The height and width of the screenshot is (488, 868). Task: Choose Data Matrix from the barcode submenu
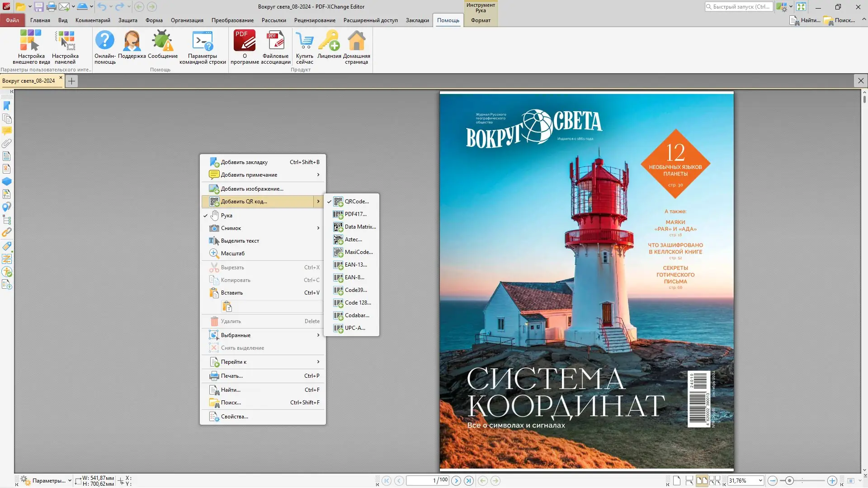tap(360, 227)
